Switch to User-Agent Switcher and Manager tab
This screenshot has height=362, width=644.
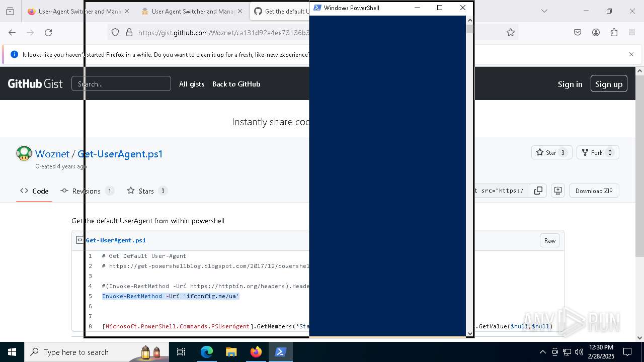(78, 11)
